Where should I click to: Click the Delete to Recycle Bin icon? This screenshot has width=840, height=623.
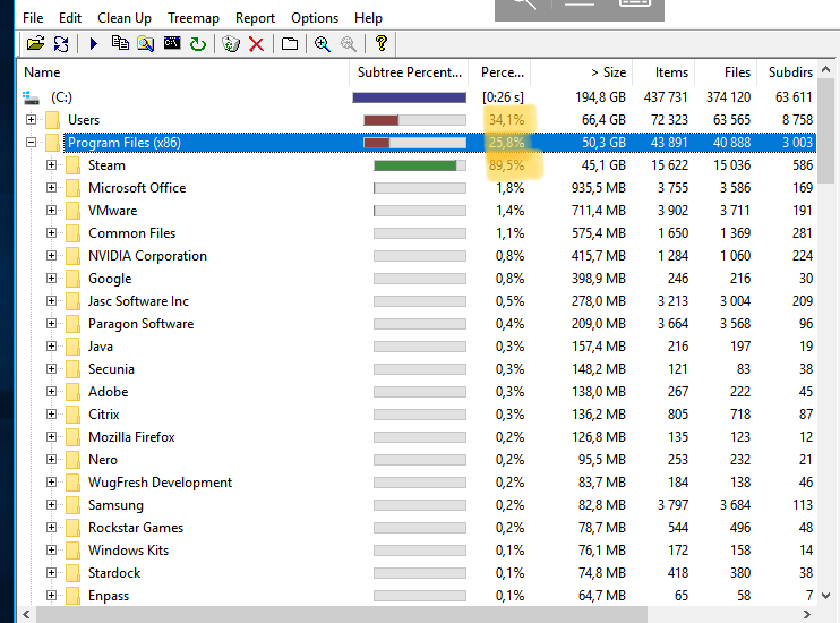[x=230, y=44]
